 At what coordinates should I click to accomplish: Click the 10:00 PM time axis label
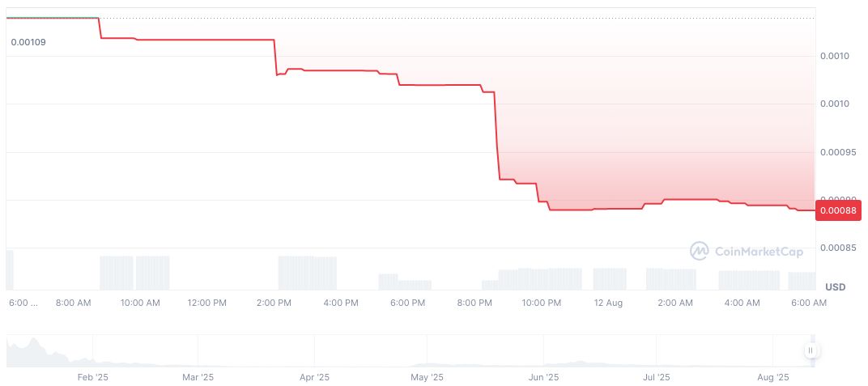(x=541, y=303)
